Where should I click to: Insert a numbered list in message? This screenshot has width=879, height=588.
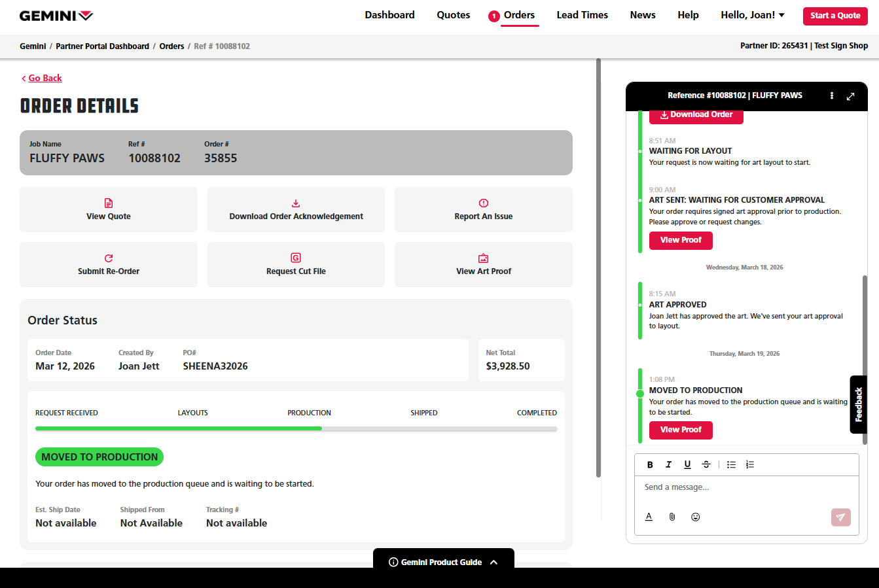(750, 465)
